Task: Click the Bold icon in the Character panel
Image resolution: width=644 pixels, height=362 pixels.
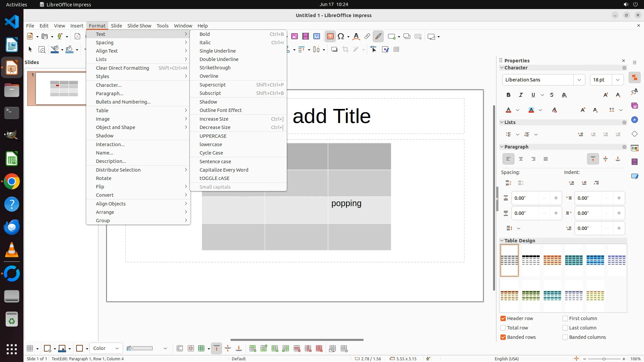Action: point(508,95)
